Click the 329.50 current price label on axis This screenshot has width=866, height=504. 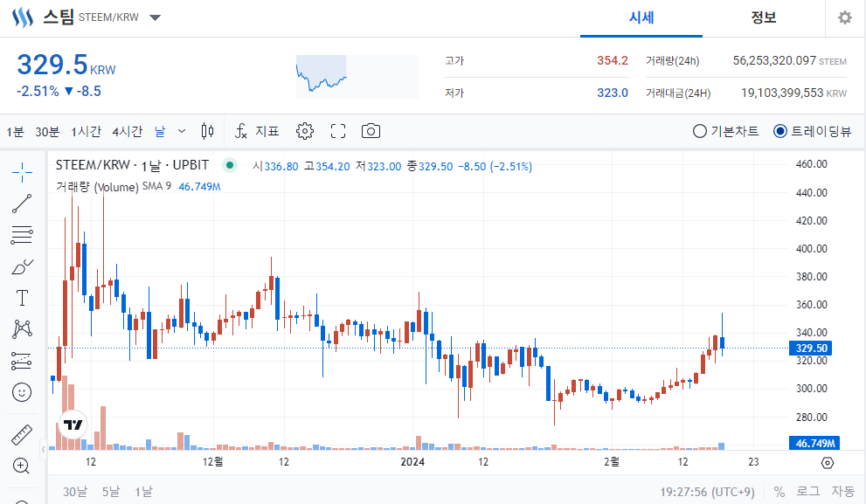pyautogui.click(x=811, y=349)
